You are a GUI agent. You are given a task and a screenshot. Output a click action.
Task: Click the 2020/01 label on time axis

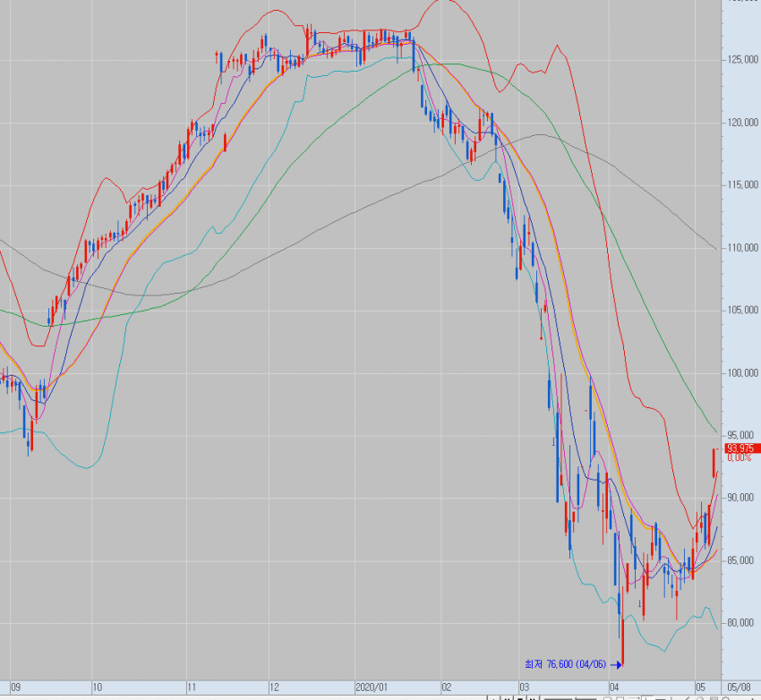click(372, 687)
